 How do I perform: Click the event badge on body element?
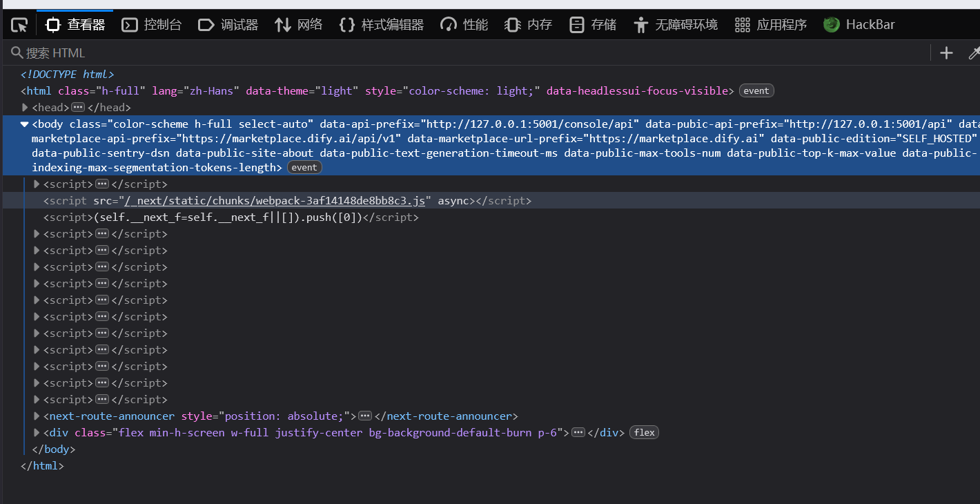point(304,168)
